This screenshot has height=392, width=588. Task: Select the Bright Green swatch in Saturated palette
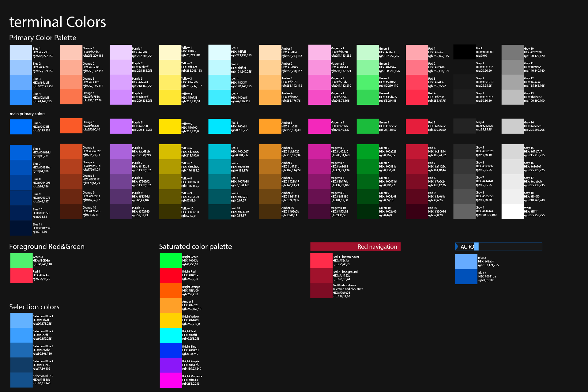(x=171, y=260)
